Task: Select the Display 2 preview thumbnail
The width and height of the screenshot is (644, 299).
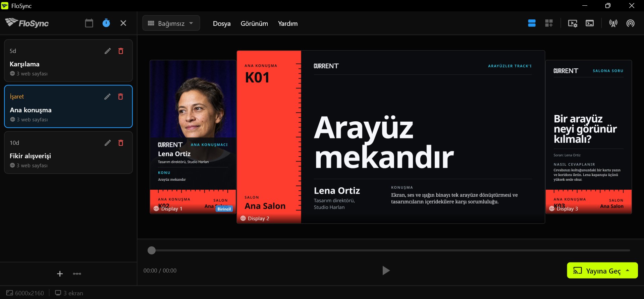Action: [x=391, y=137]
